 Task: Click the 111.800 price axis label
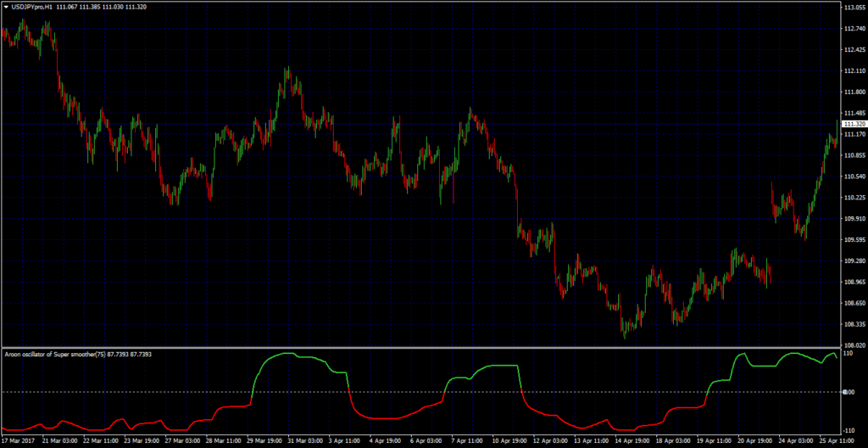854,92
